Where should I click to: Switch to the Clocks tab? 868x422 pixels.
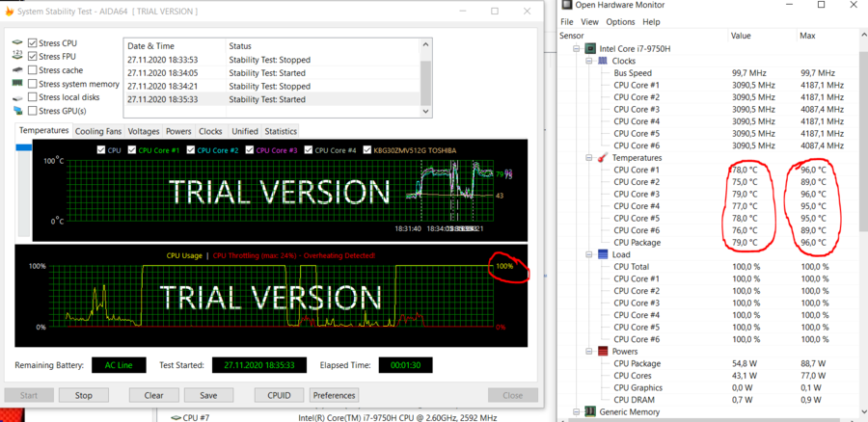click(x=210, y=131)
